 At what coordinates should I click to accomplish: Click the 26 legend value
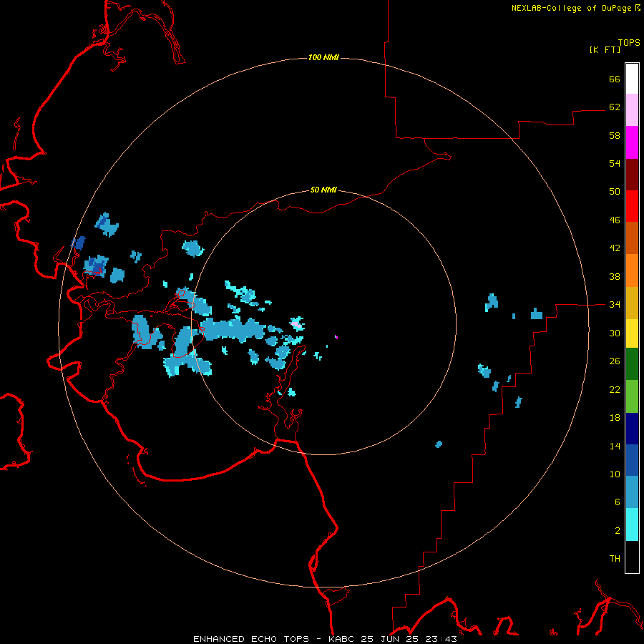[x=615, y=361]
